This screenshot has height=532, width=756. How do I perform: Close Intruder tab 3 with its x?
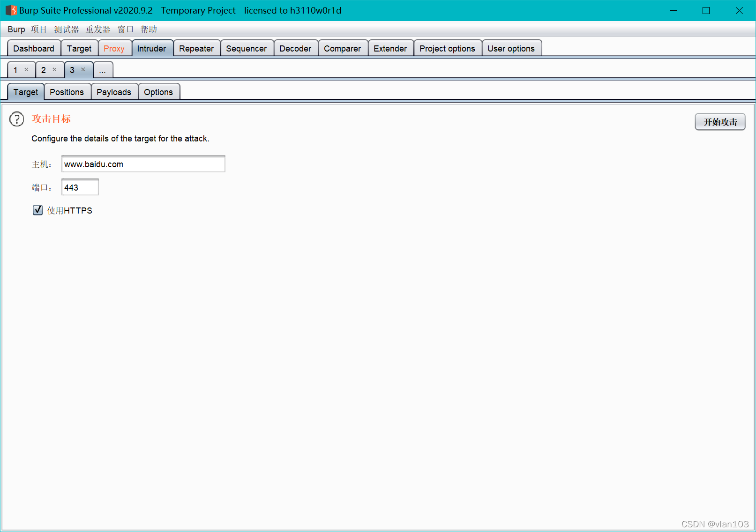pos(83,70)
